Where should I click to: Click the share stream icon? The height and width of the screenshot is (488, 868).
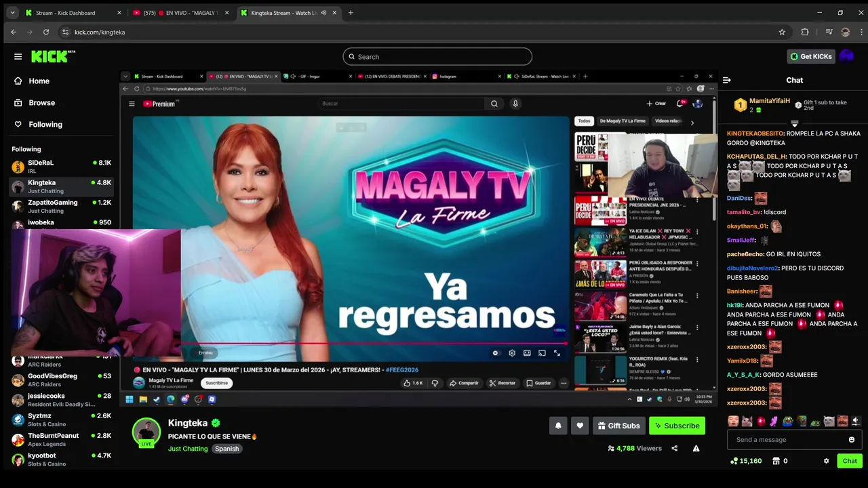[674, 448]
